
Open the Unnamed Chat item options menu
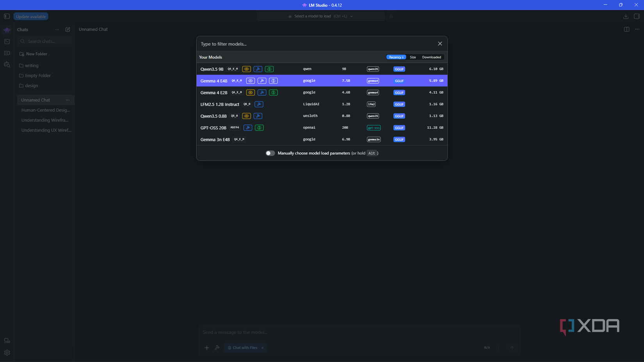(x=68, y=100)
